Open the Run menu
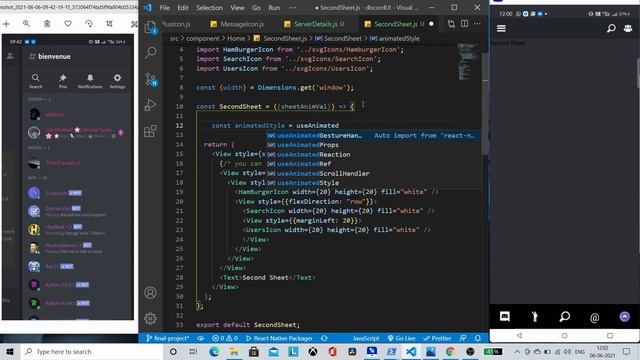 274,8
